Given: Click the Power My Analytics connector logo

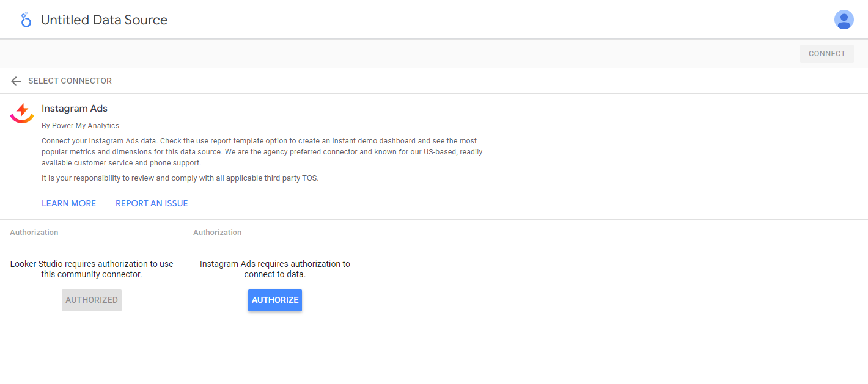Looking at the screenshot, I should (x=22, y=113).
